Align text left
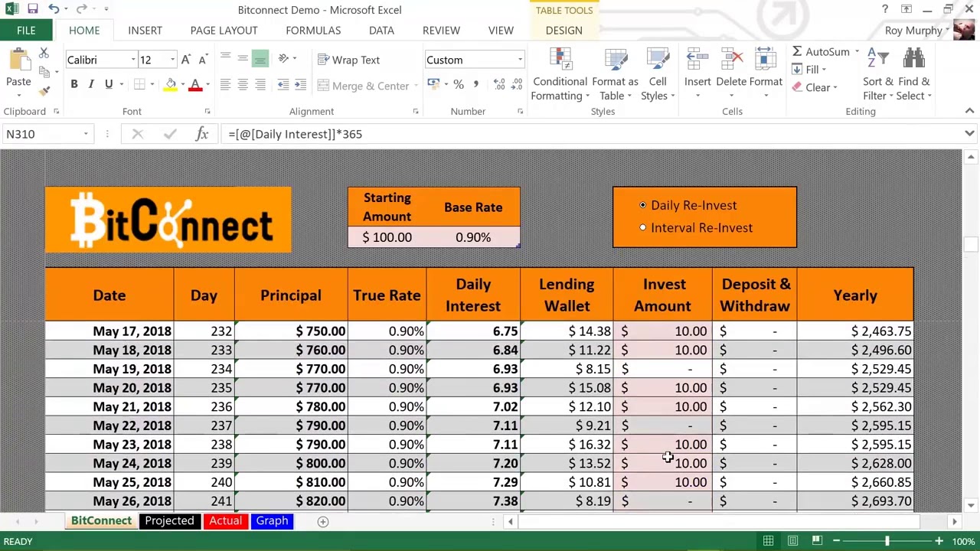The image size is (980, 551). (x=225, y=85)
